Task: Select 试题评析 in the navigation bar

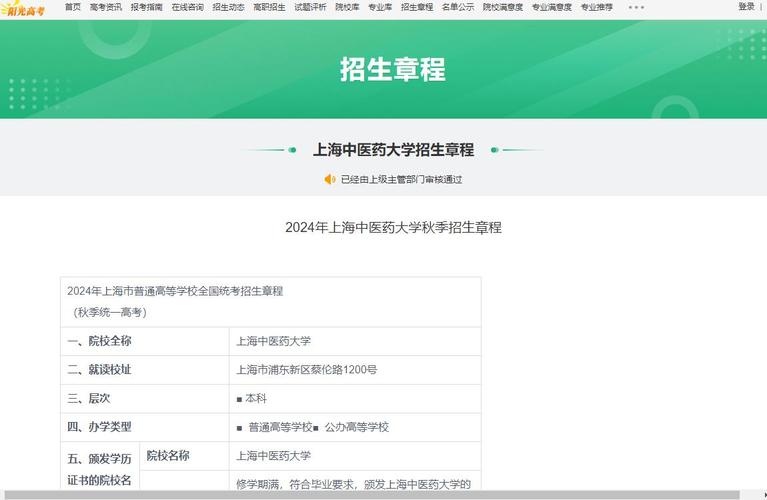Action: point(310,7)
